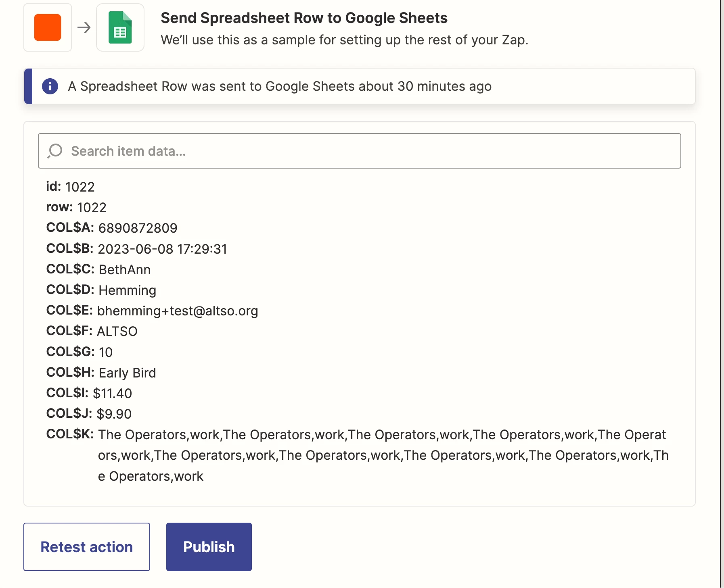Select the row 1022 data entry

76,207
